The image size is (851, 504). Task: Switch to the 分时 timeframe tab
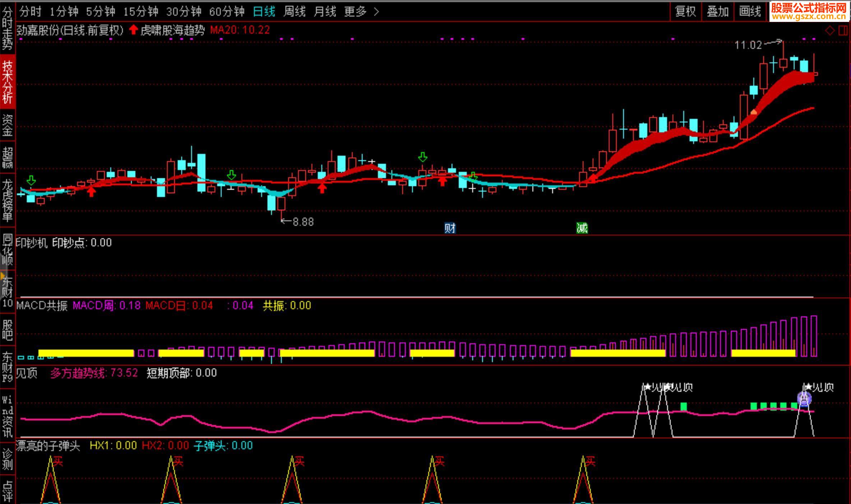tap(31, 12)
